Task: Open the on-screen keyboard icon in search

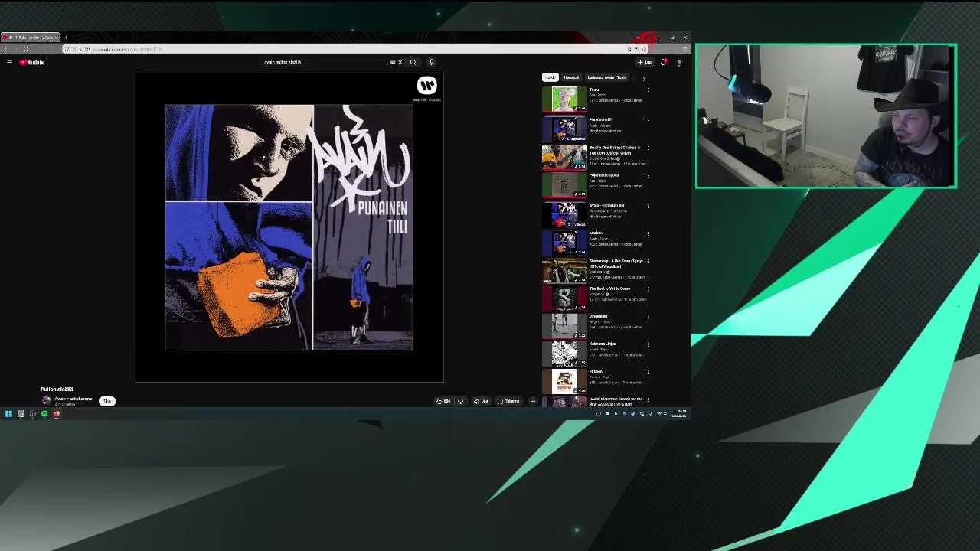Action: click(393, 62)
